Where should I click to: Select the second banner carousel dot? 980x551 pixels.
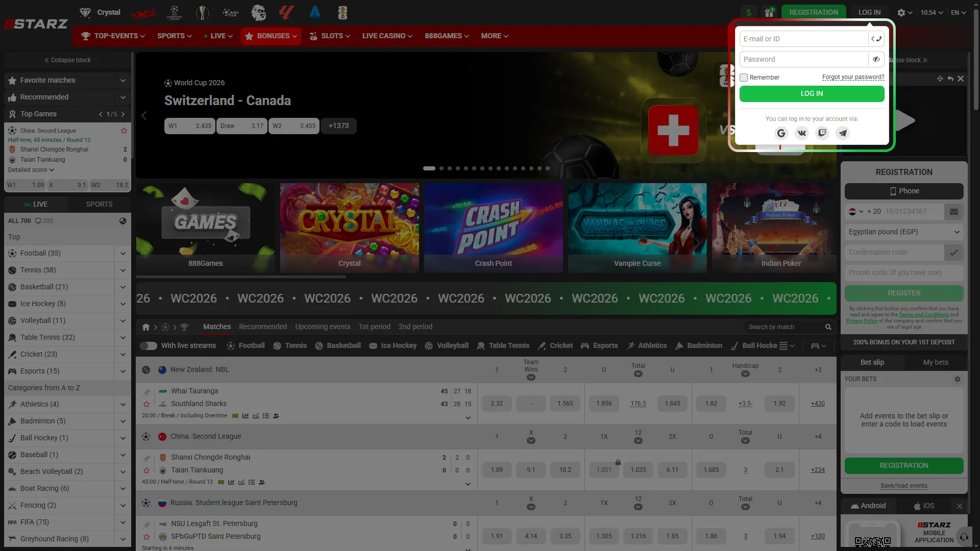pyautogui.click(x=442, y=168)
